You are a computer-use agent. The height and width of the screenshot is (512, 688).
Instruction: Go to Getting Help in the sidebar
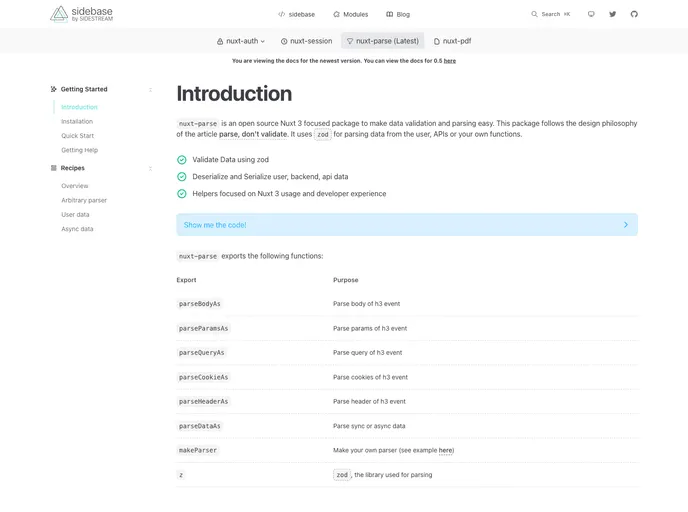pos(79,150)
